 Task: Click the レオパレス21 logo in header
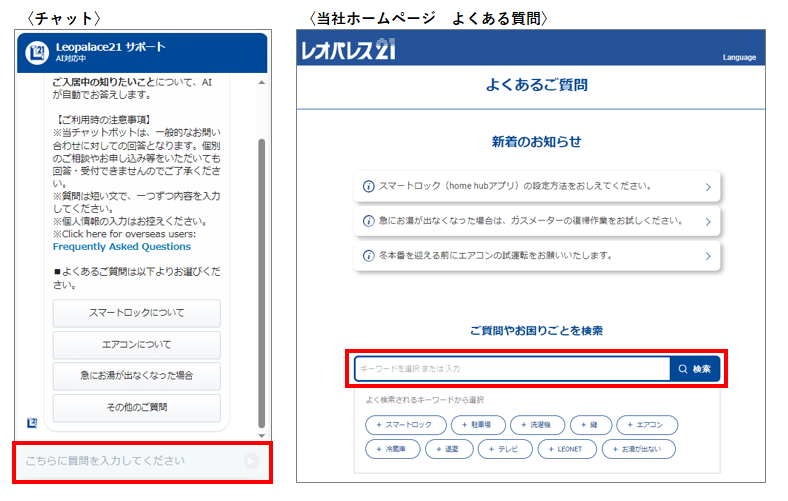click(x=347, y=52)
